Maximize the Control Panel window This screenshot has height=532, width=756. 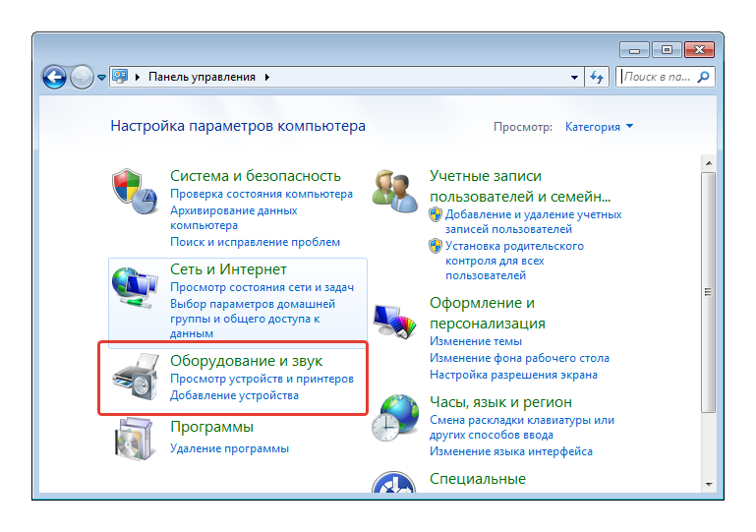[667, 50]
